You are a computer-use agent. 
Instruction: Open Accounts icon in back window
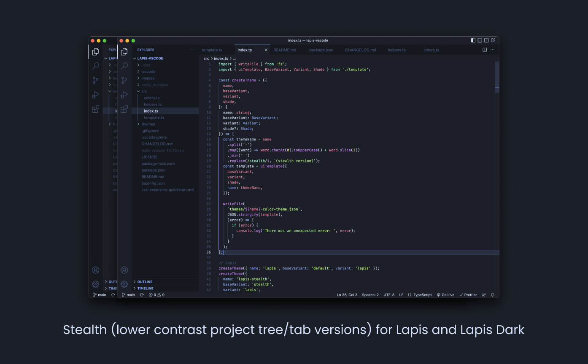[x=96, y=270]
